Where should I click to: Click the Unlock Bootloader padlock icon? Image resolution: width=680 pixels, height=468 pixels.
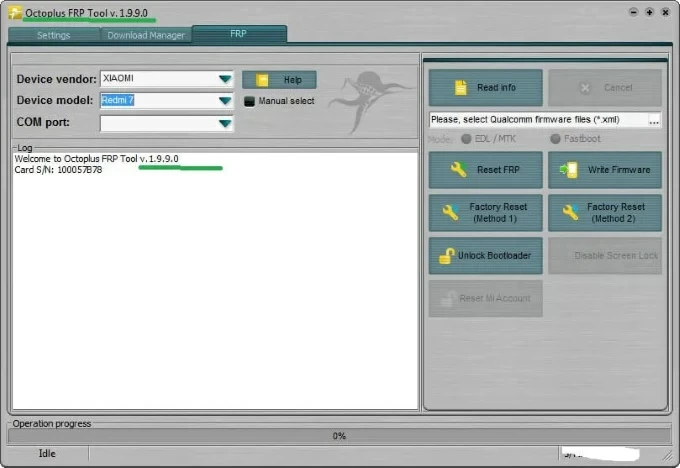(x=447, y=256)
